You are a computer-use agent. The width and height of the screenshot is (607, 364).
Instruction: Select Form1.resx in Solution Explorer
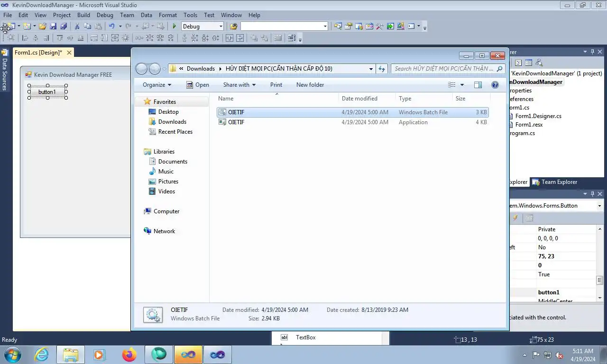[x=529, y=125]
